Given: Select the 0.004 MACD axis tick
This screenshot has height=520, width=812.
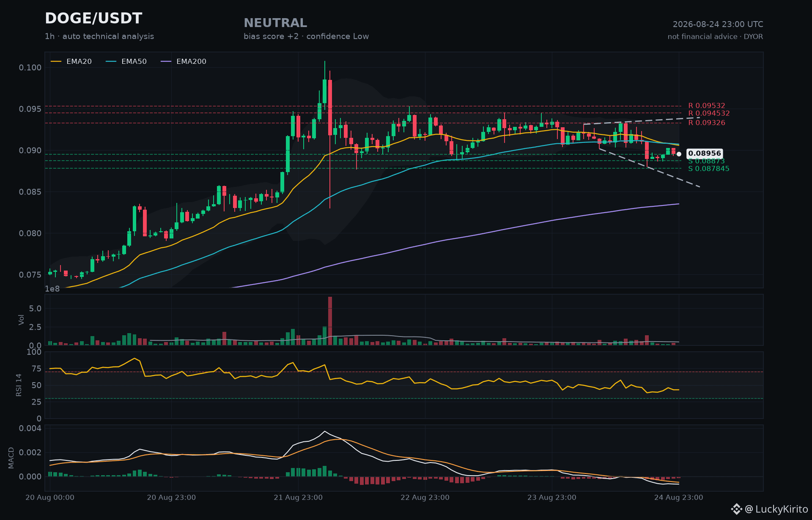Looking at the screenshot, I should (x=30, y=428).
